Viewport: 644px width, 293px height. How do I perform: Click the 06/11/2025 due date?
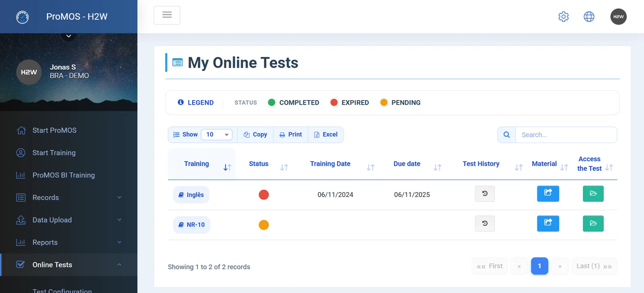coord(412,195)
